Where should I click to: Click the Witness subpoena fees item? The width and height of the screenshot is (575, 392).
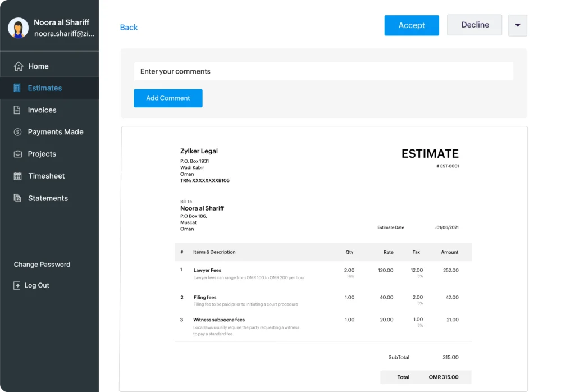(x=219, y=320)
